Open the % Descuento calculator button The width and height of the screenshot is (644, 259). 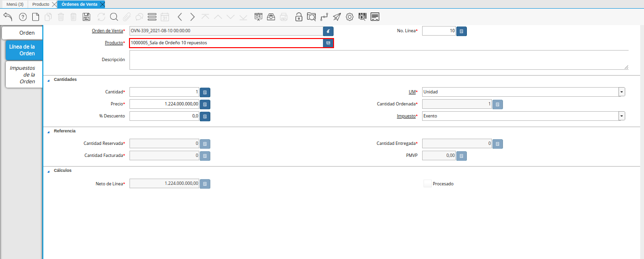pos(205,116)
